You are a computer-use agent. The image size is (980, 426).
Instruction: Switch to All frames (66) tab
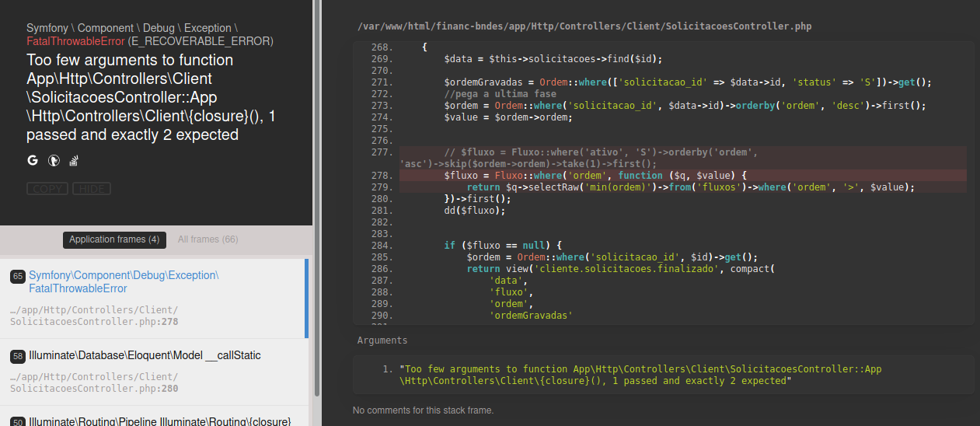click(208, 239)
